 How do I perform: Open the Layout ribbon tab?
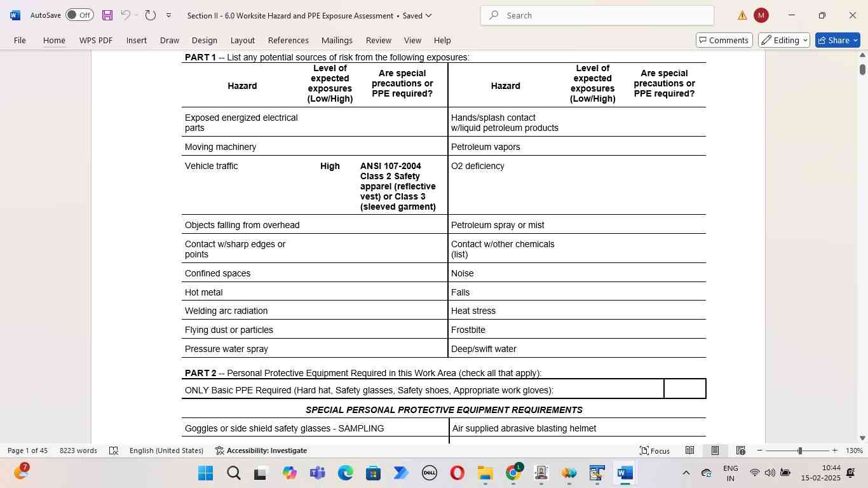tap(242, 40)
